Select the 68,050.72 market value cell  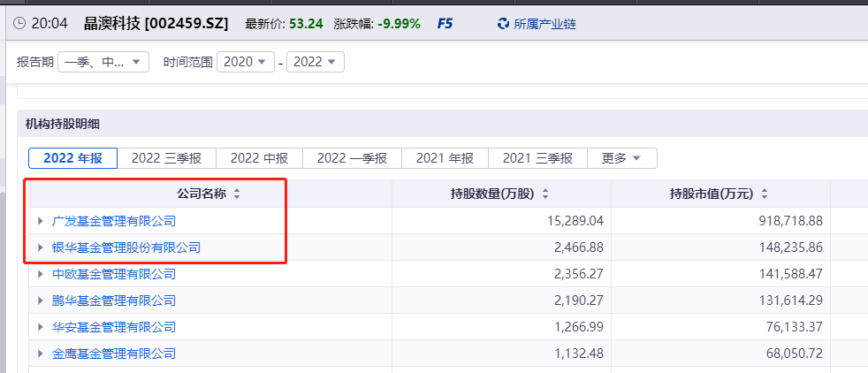[x=720, y=354]
